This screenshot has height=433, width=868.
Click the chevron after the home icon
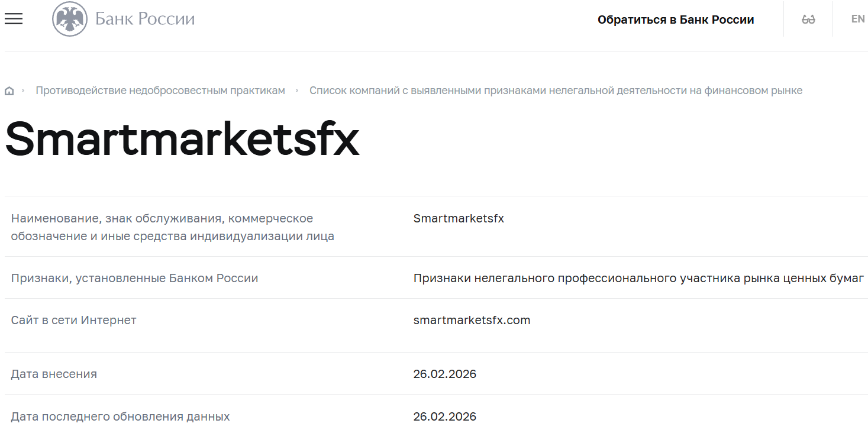coord(24,90)
